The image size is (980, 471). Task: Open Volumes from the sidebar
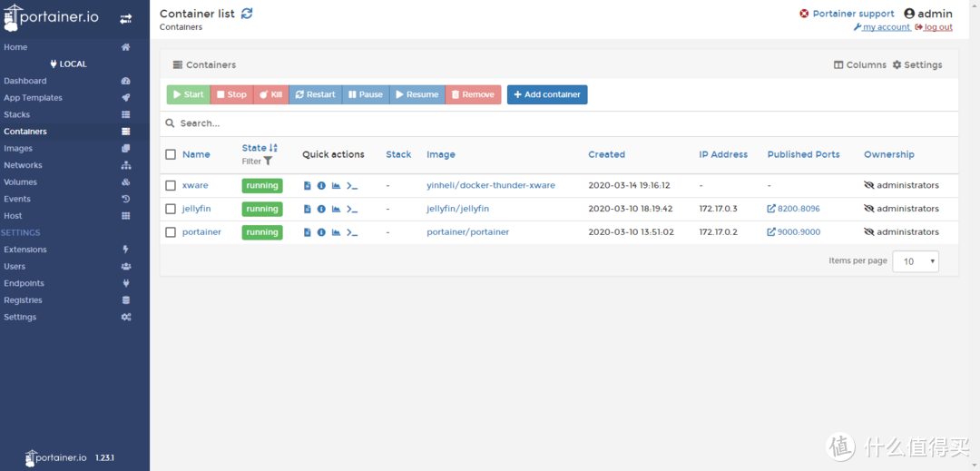pyautogui.click(x=20, y=182)
